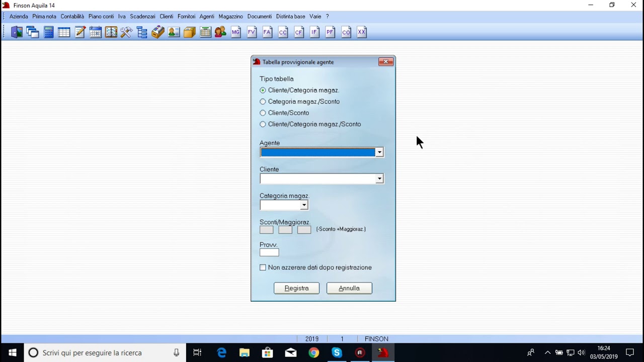
Task: Enable Non azzerare dati dopo registrazione
Action: (x=263, y=267)
